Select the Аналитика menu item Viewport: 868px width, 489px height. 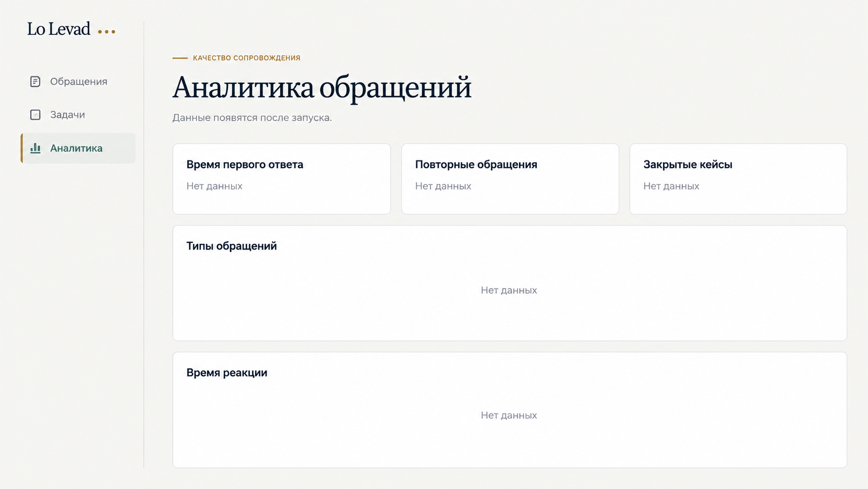pyautogui.click(x=78, y=148)
